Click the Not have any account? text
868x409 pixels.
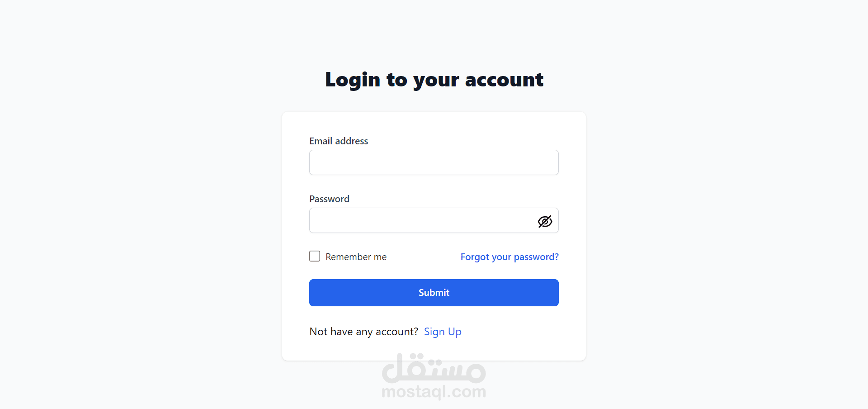tap(364, 332)
